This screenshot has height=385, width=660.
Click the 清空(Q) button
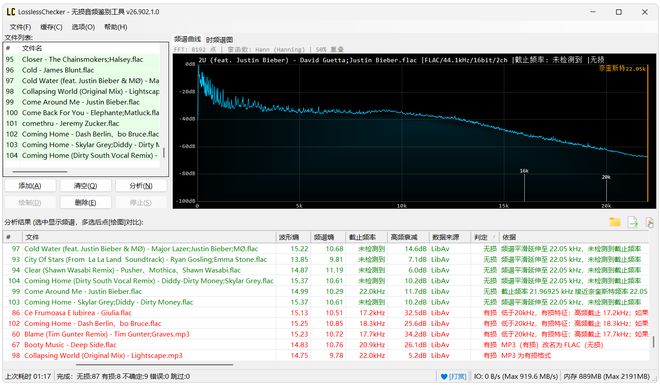pyautogui.click(x=85, y=186)
